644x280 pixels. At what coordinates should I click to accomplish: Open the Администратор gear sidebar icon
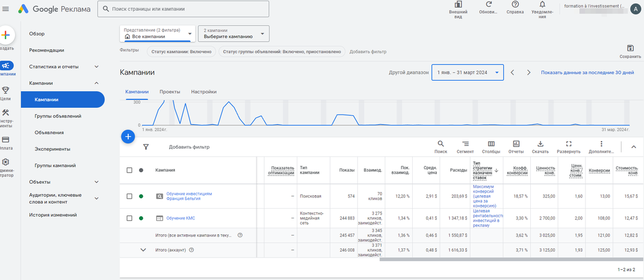(x=5, y=161)
